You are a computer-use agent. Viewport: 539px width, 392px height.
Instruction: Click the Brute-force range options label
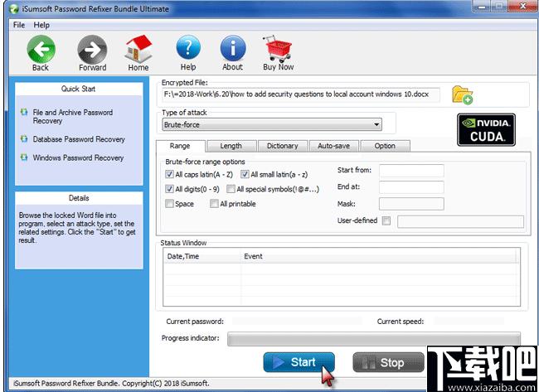205,162
